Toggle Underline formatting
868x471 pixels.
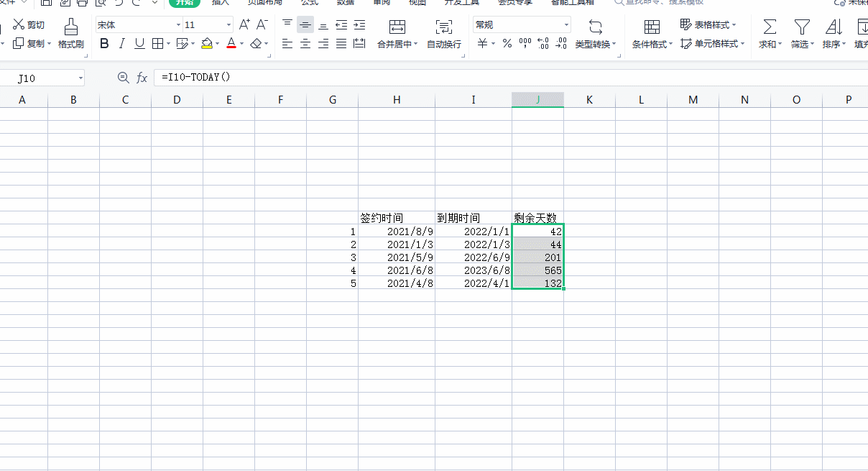pos(139,44)
